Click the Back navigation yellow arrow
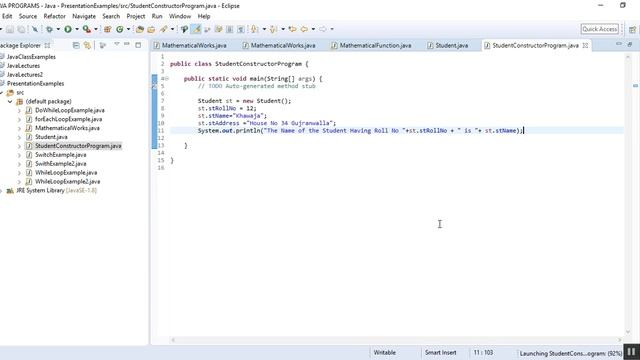This screenshot has height=360, width=640. [x=304, y=29]
